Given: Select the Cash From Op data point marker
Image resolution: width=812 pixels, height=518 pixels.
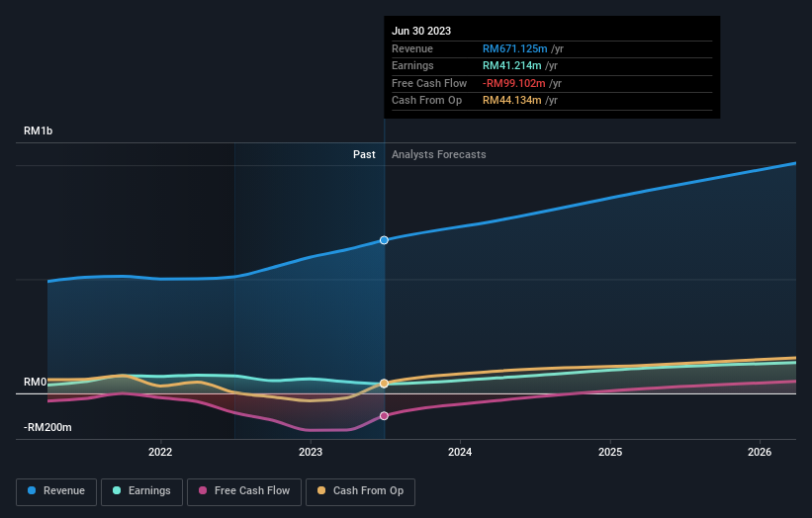Looking at the screenshot, I should 384,384.
